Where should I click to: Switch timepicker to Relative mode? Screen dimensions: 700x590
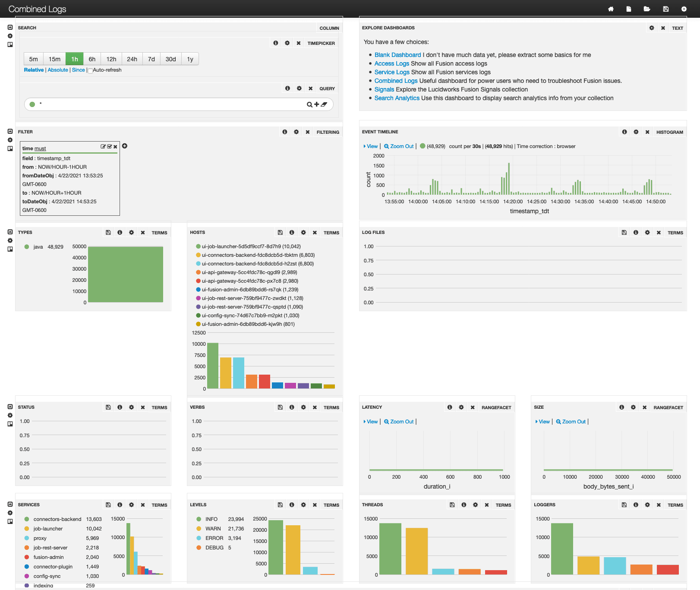(34, 70)
